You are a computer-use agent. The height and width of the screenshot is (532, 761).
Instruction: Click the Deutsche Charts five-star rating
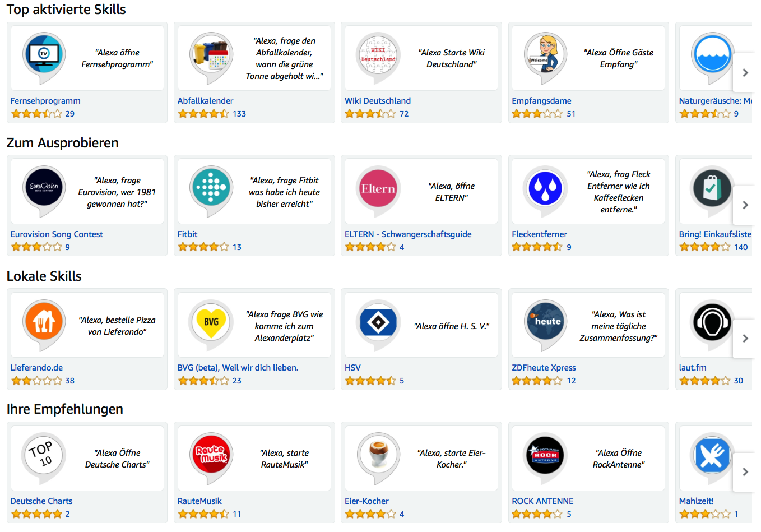36,514
